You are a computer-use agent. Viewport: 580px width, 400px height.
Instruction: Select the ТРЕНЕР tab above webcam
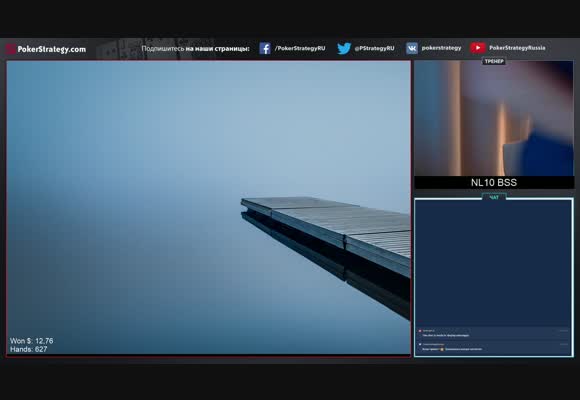click(x=494, y=61)
